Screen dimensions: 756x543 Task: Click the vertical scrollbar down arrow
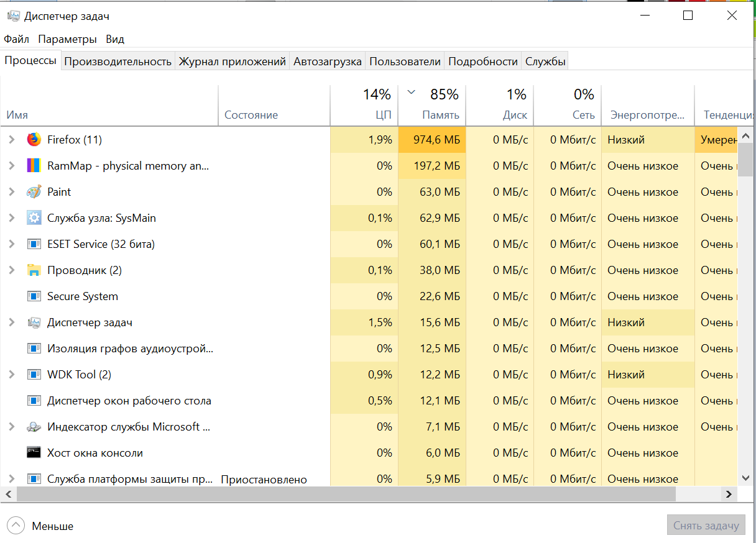click(x=746, y=478)
